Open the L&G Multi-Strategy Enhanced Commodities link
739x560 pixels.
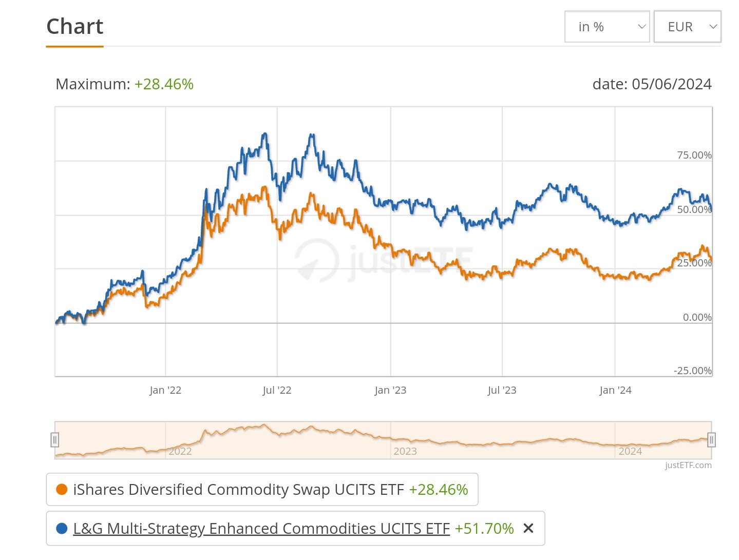pos(261,528)
